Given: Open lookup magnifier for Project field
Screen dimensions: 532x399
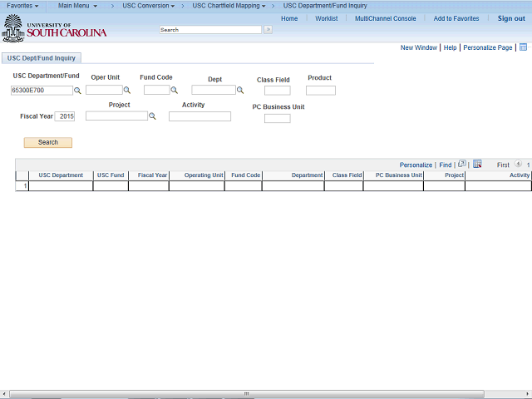Looking at the screenshot, I should [x=153, y=116].
